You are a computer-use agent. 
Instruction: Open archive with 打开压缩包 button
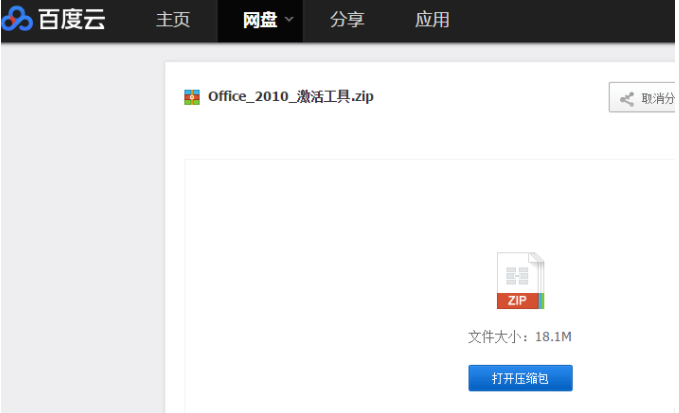pyautogui.click(x=520, y=378)
